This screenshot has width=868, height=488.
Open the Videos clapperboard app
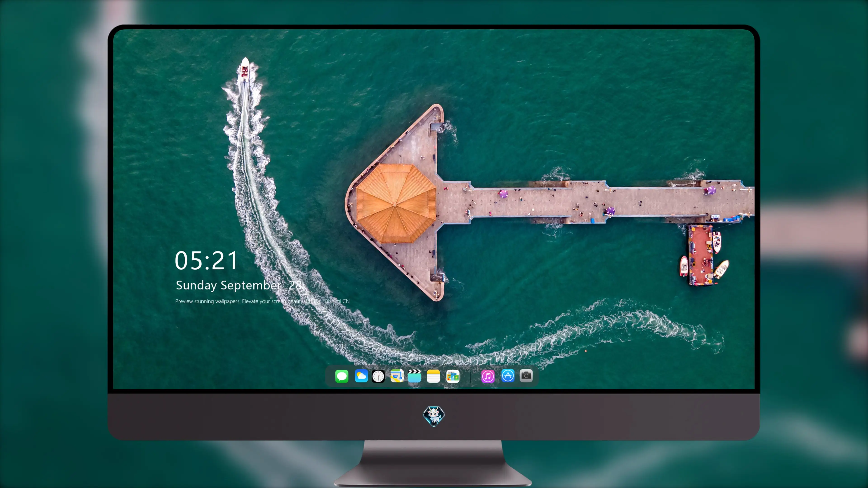click(x=415, y=376)
